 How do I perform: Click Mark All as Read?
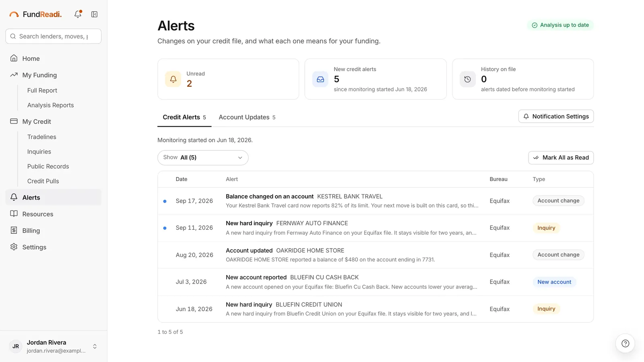pos(561,158)
